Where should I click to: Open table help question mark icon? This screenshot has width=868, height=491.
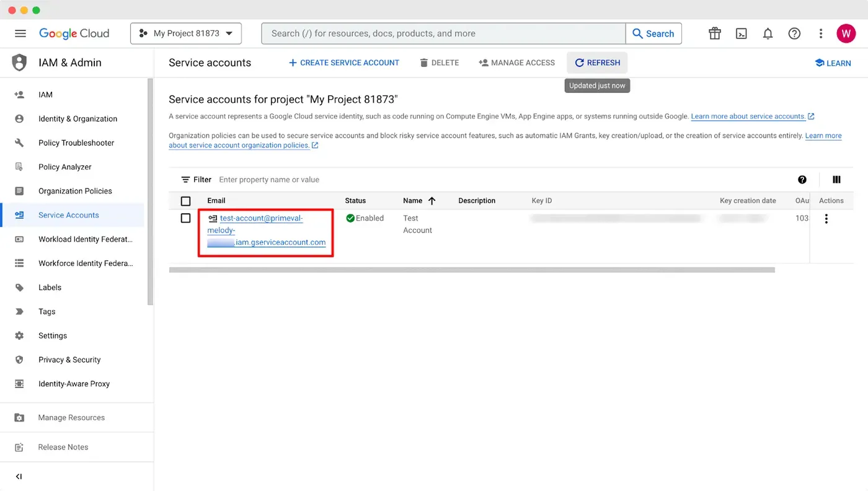(802, 180)
